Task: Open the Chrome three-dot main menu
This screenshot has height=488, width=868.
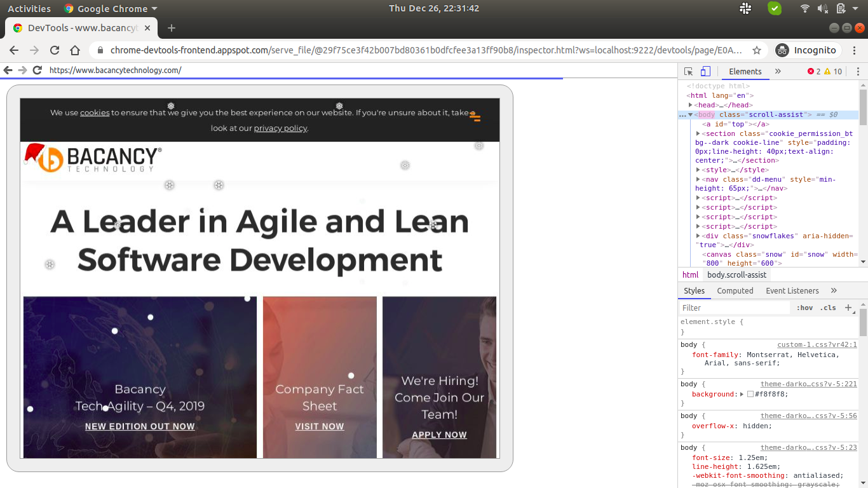Action: [x=855, y=50]
